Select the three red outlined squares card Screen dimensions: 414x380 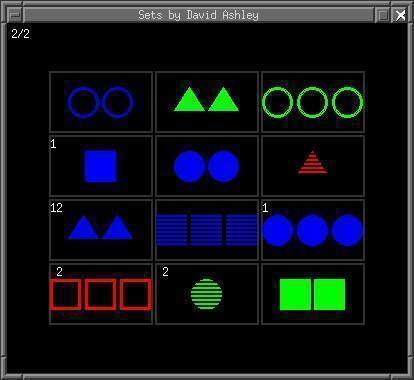(x=101, y=294)
